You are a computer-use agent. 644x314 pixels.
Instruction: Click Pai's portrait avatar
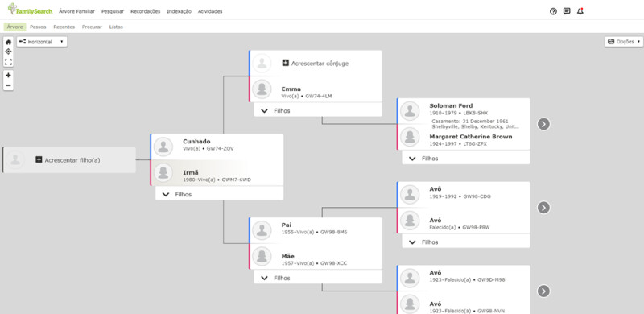(x=262, y=230)
